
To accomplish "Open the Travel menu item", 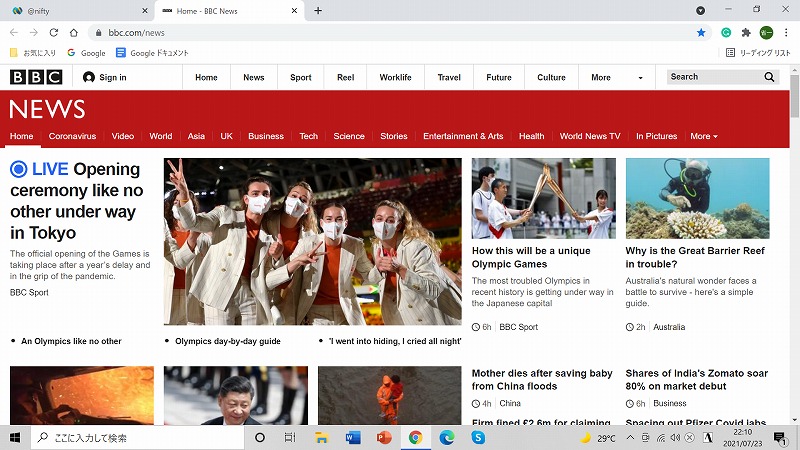I will (449, 78).
